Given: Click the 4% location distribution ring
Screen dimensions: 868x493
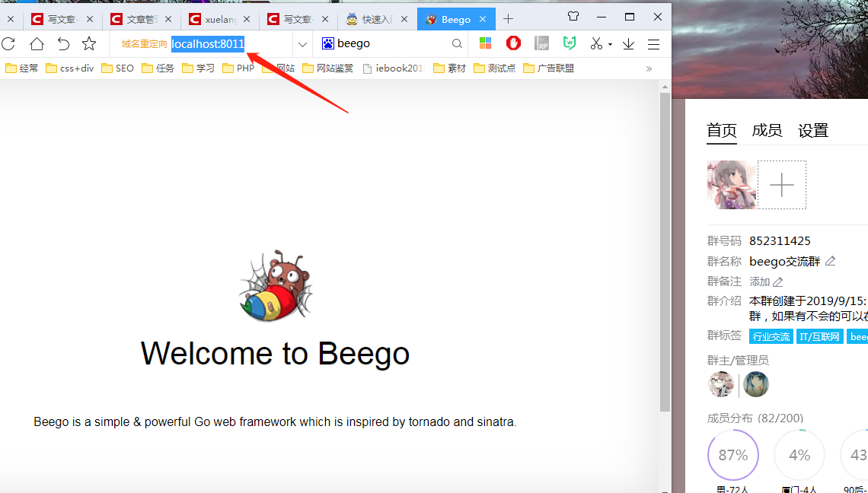Looking at the screenshot, I should click(x=799, y=455).
